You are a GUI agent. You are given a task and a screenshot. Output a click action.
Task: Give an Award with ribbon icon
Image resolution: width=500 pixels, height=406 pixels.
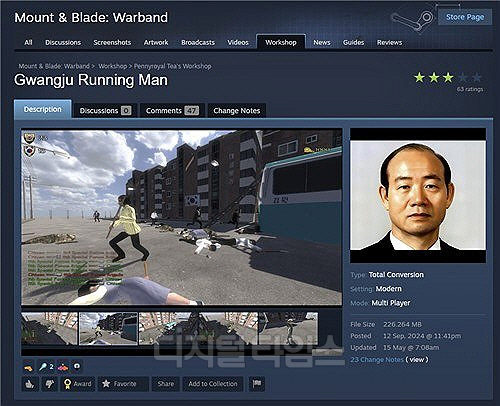click(x=78, y=384)
